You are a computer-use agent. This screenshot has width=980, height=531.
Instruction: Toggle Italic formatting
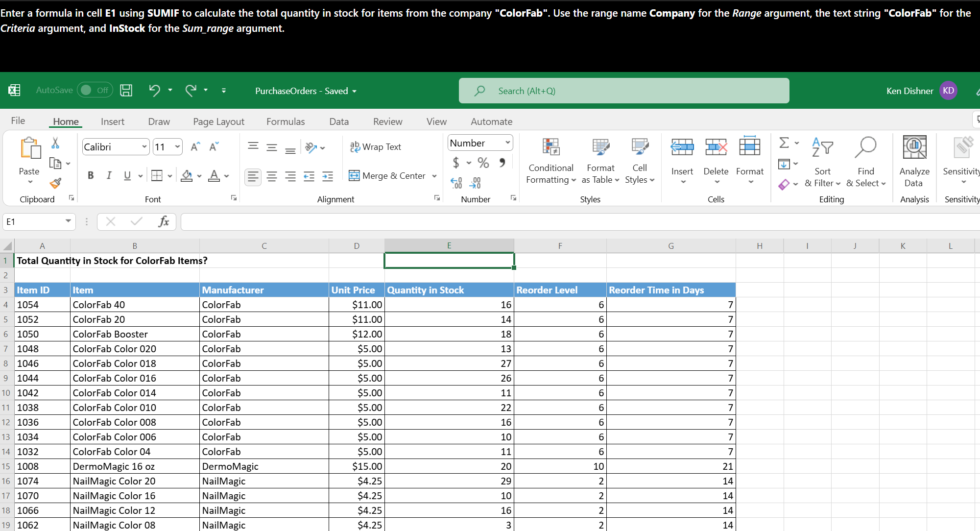(109, 175)
